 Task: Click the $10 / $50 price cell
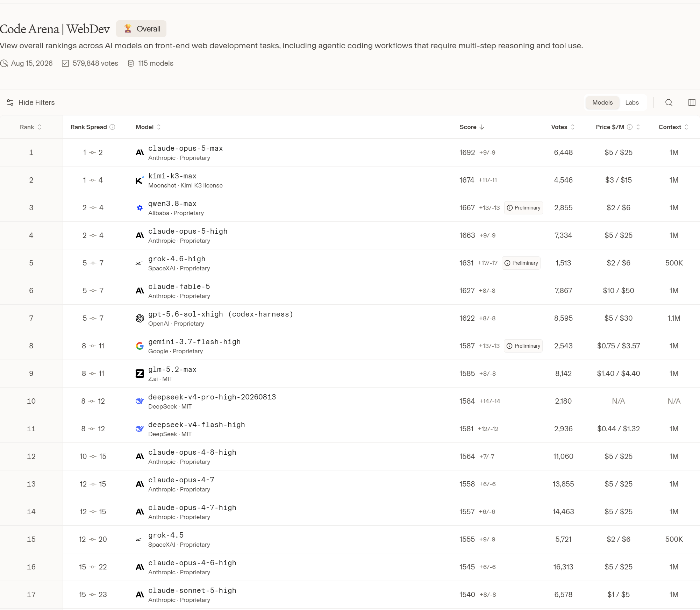point(619,291)
